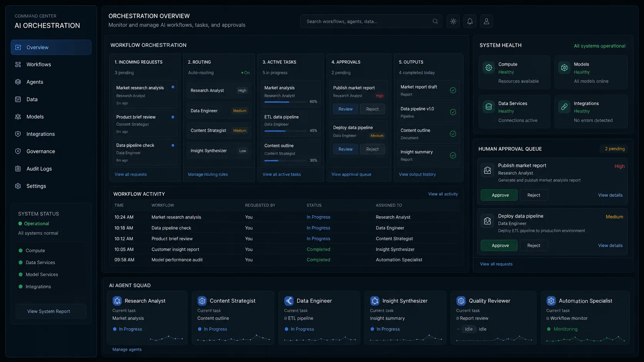Open the user profile icon

(486, 22)
